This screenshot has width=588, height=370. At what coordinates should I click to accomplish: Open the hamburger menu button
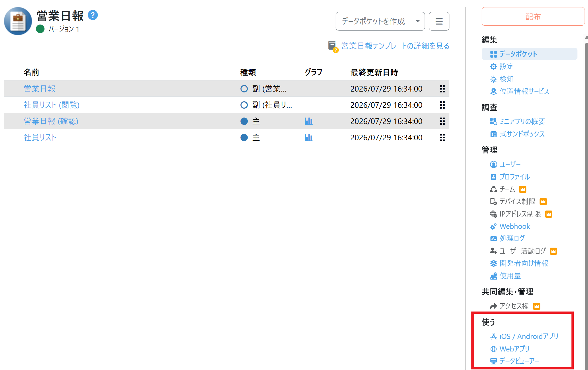(439, 21)
